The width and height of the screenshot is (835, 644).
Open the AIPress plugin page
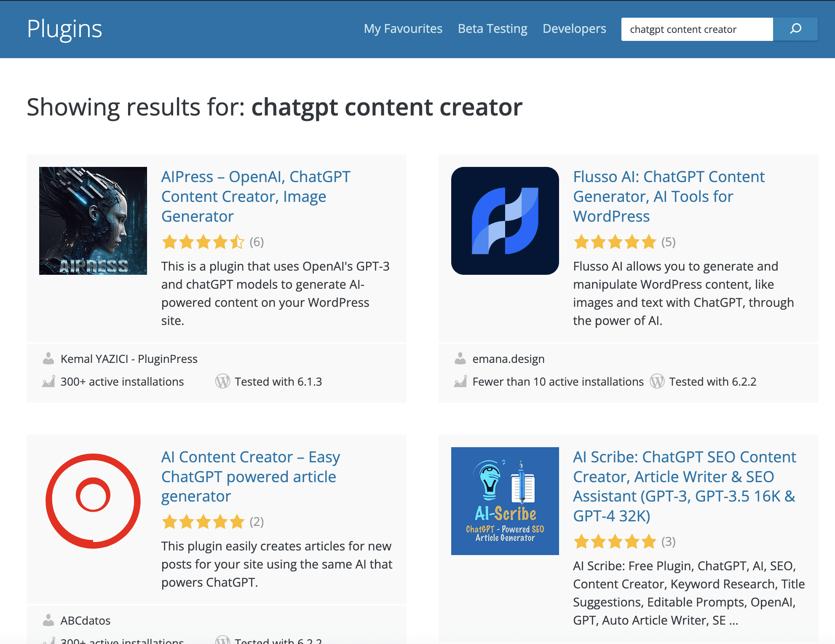(256, 196)
